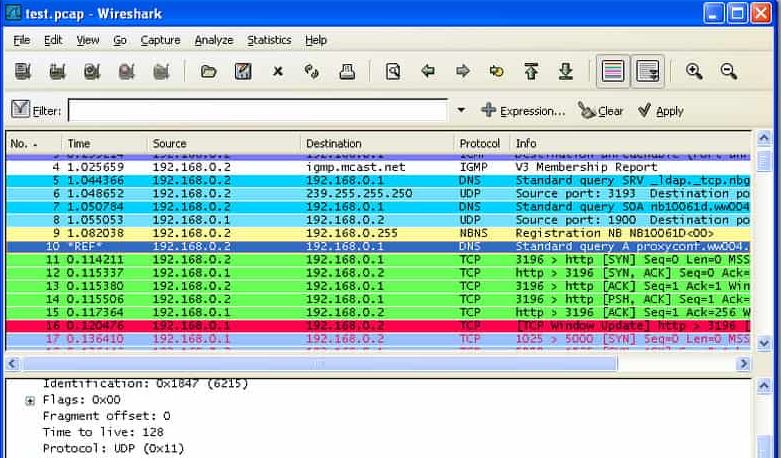
Task: Open the filter history dropdown arrow
Action: click(461, 110)
